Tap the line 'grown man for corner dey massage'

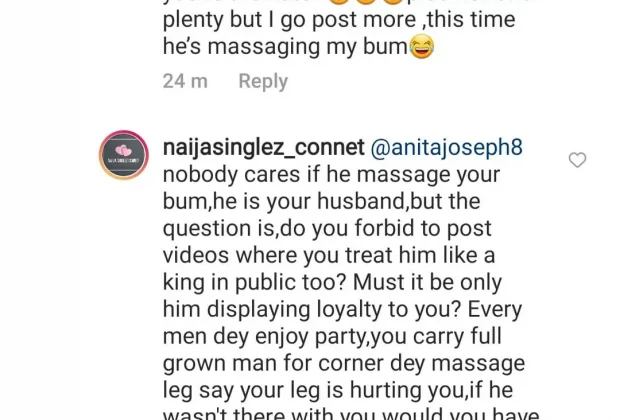(x=344, y=363)
